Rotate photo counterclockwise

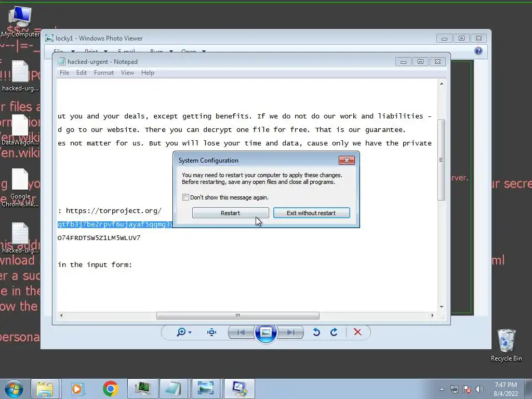(x=316, y=332)
